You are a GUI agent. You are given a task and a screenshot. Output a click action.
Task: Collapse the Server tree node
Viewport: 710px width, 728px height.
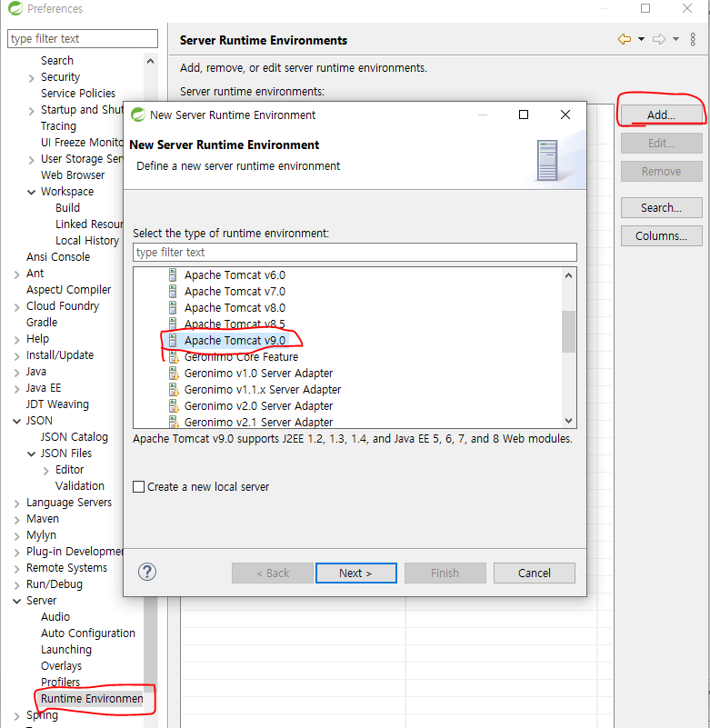16,602
